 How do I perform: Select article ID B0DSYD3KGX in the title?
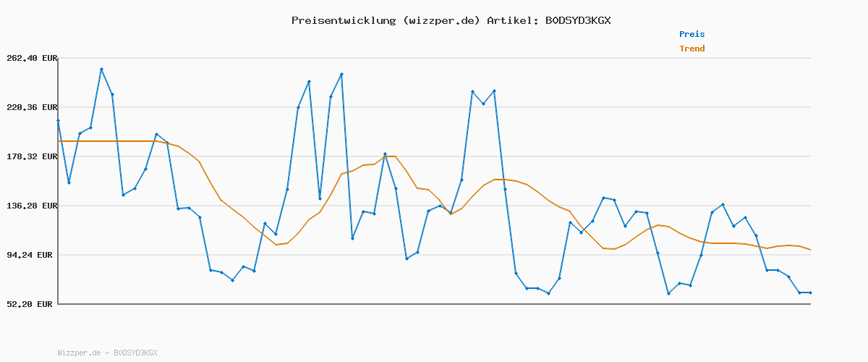(577, 20)
